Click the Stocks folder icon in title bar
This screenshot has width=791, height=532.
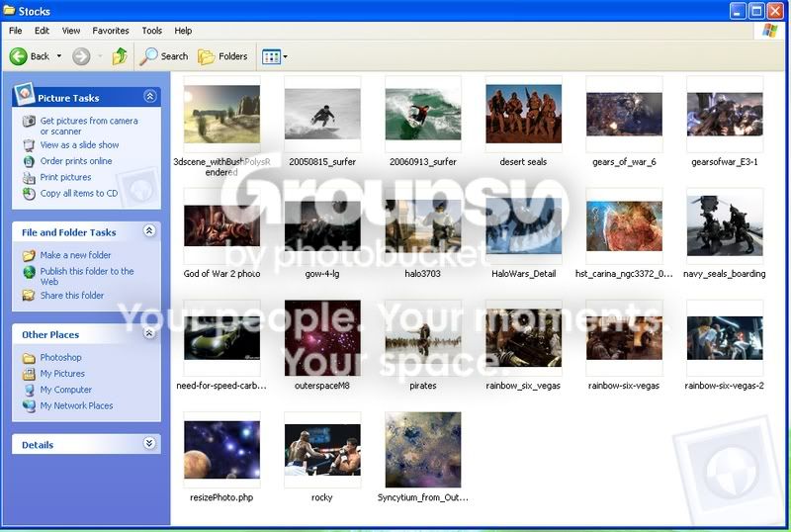[9, 10]
